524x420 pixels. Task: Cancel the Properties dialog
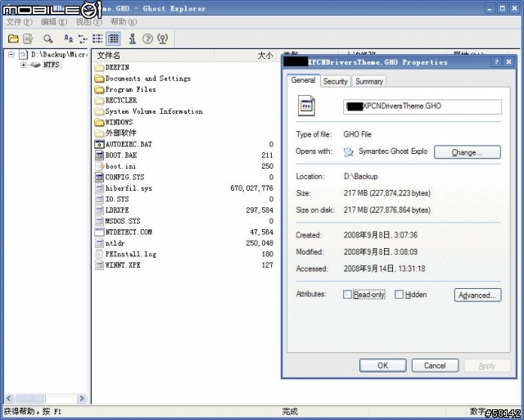(435, 365)
